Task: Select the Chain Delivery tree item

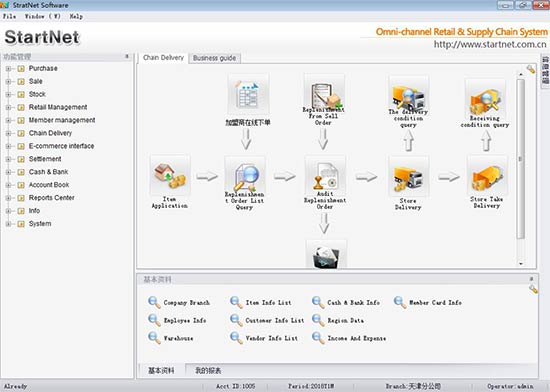Action: click(50, 133)
